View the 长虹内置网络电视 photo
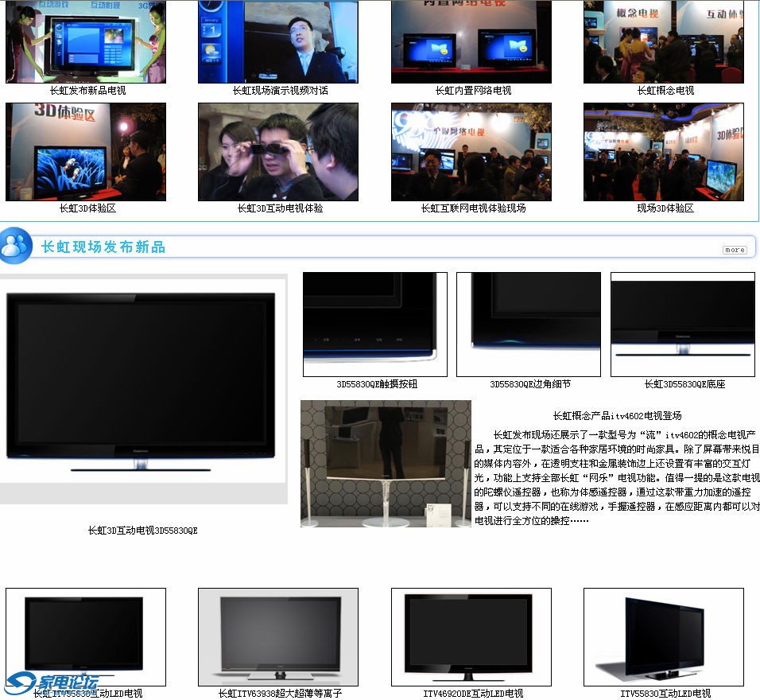The height and width of the screenshot is (700, 760). click(471, 41)
